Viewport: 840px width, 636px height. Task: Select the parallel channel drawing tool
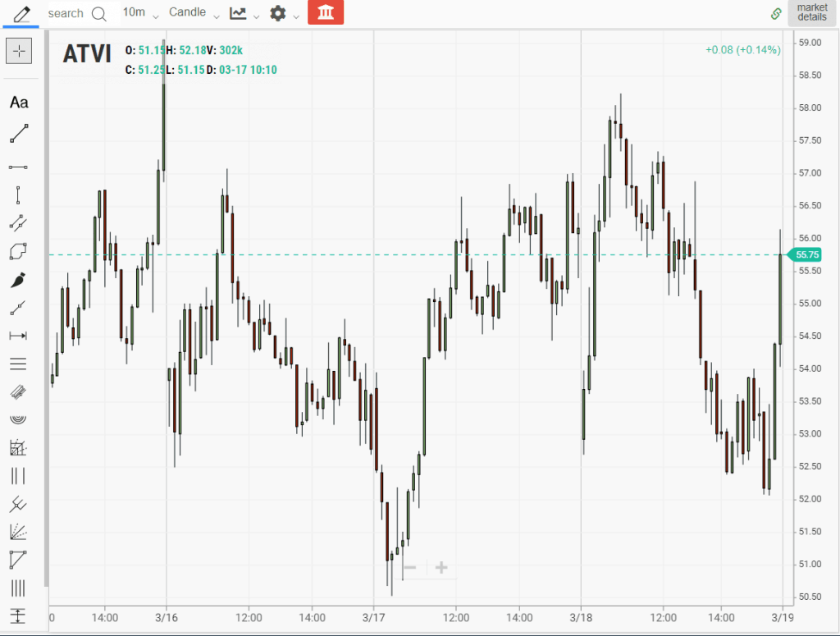tap(19, 222)
